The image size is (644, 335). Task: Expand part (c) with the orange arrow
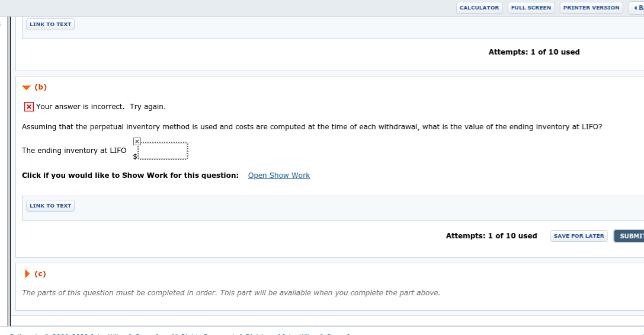click(27, 274)
